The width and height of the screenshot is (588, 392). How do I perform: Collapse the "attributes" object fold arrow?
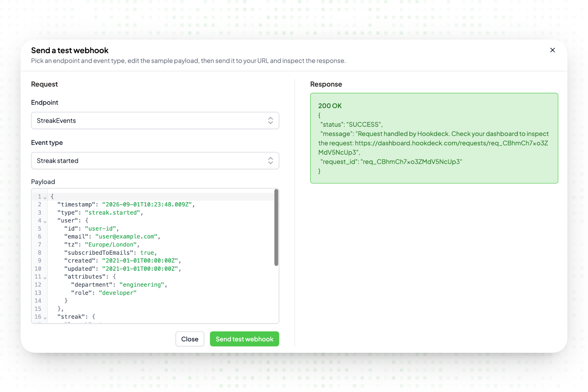(45, 278)
